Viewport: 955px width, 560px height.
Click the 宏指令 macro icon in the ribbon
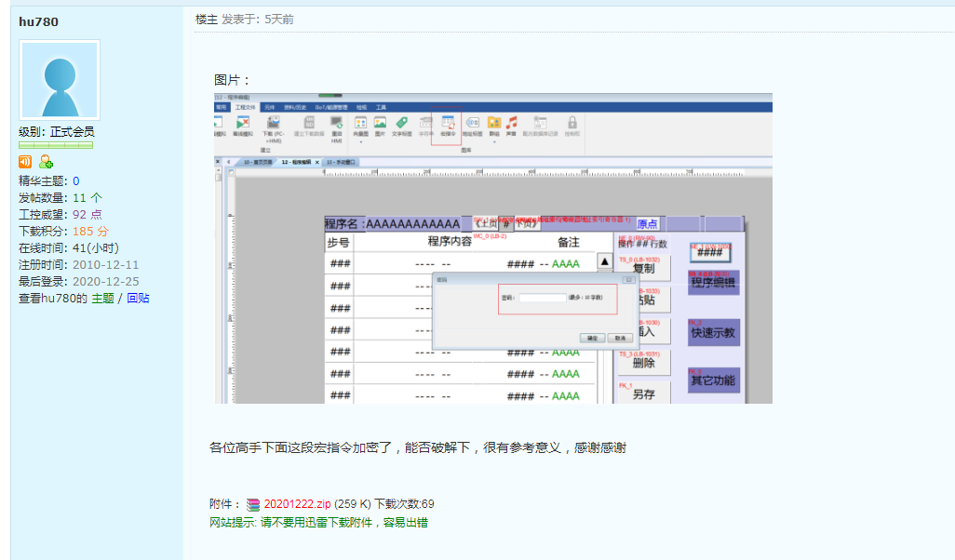tap(447, 124)
